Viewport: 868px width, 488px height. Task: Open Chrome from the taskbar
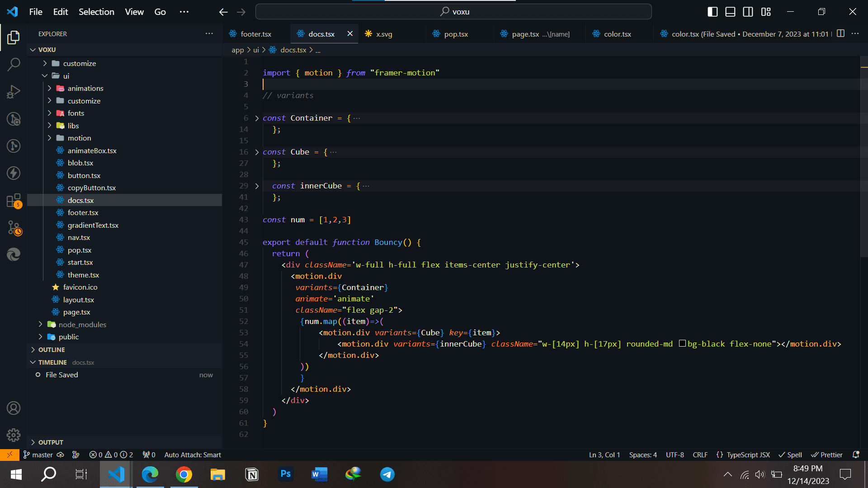(184, 474)
